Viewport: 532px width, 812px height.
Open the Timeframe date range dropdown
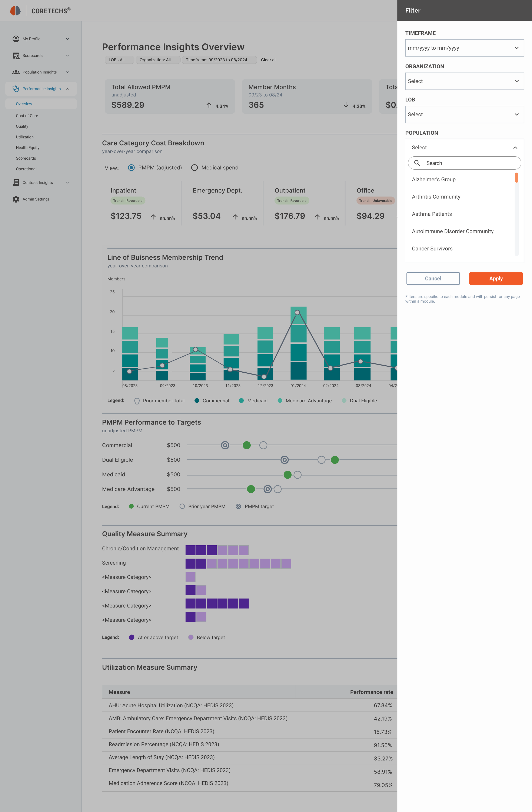point(464,48)
